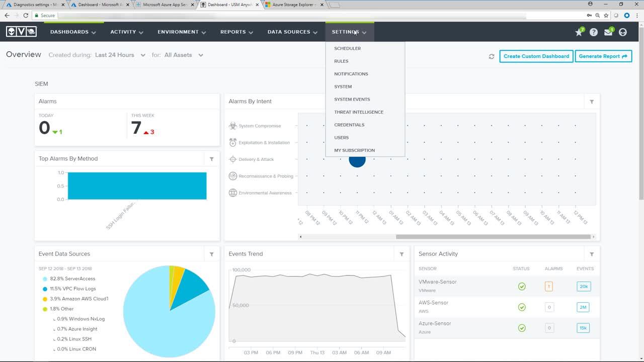Click the Reconnaissance & Probing icon

click(x=233, y=176)
